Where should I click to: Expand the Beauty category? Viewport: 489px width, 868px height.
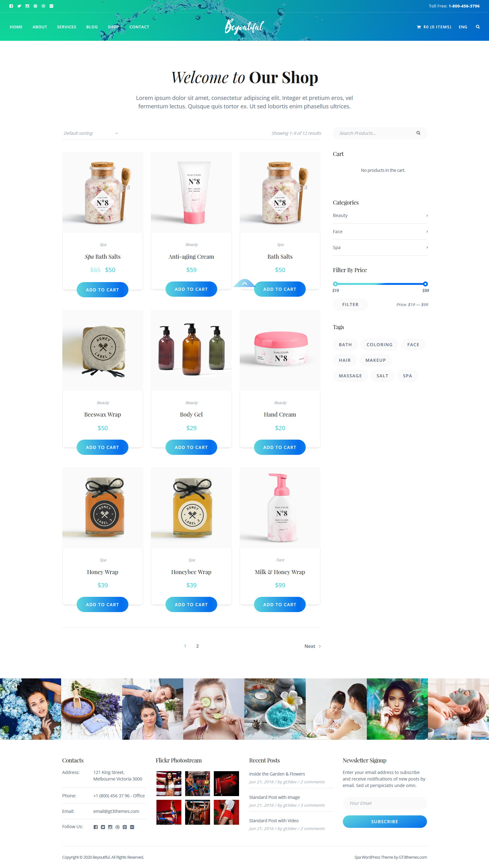[x=380, y=216]
